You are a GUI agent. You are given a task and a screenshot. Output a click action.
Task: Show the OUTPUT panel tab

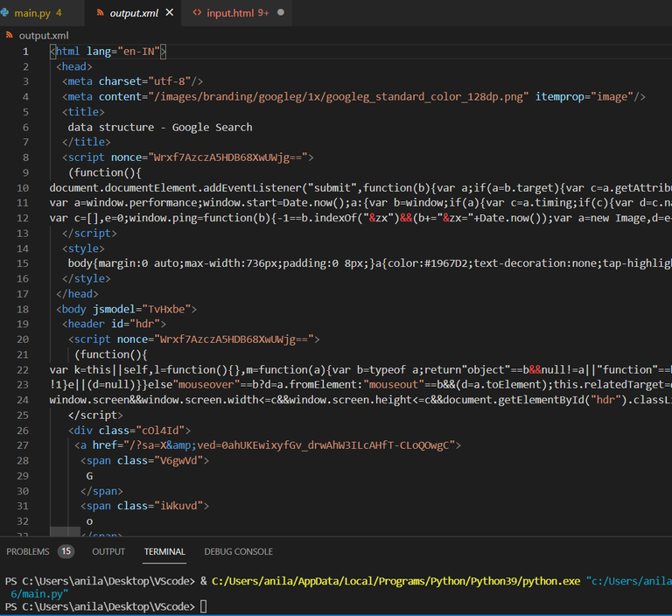point(108,551)
